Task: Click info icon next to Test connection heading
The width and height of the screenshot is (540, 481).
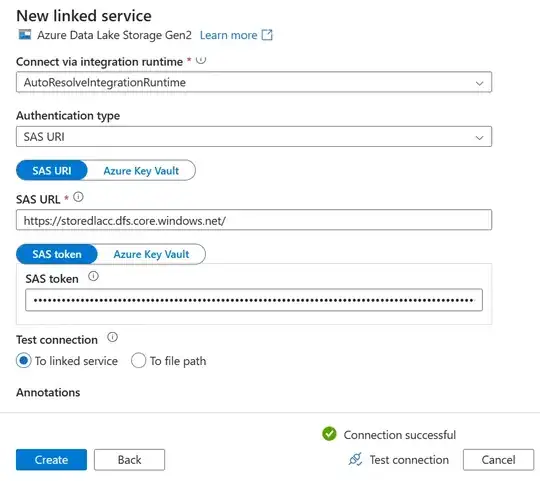Action: tap(112, 337)
